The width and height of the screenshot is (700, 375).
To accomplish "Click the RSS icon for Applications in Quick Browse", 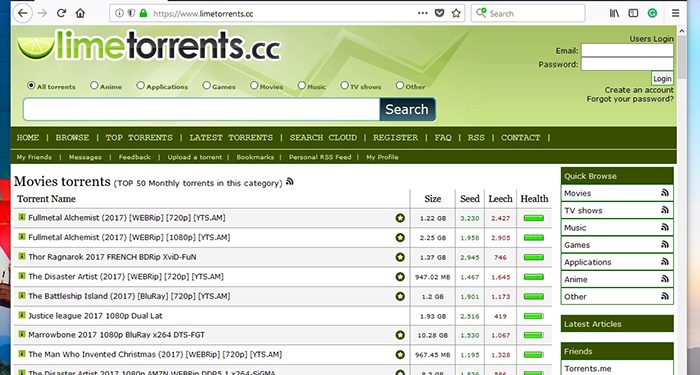I will (x=665, y=262).
